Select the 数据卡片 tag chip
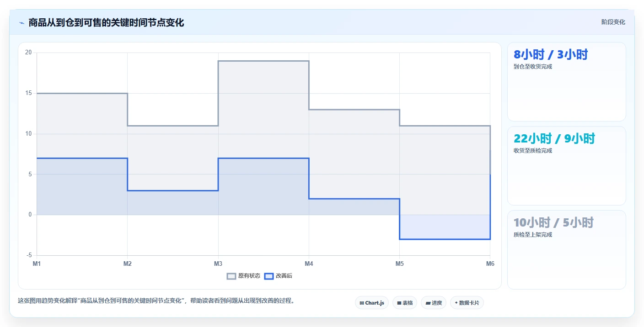Screen dimensions: 644x327 click(467, 303)
